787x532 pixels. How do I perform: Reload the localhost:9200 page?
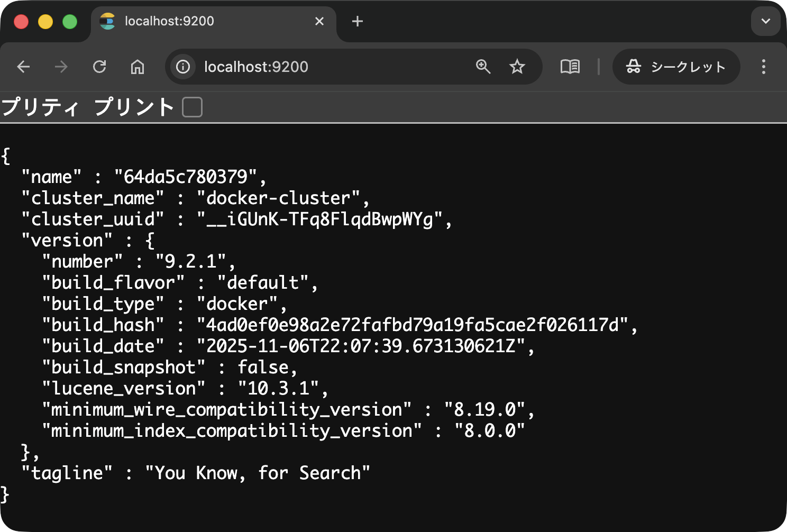click(x=100, y=67)
